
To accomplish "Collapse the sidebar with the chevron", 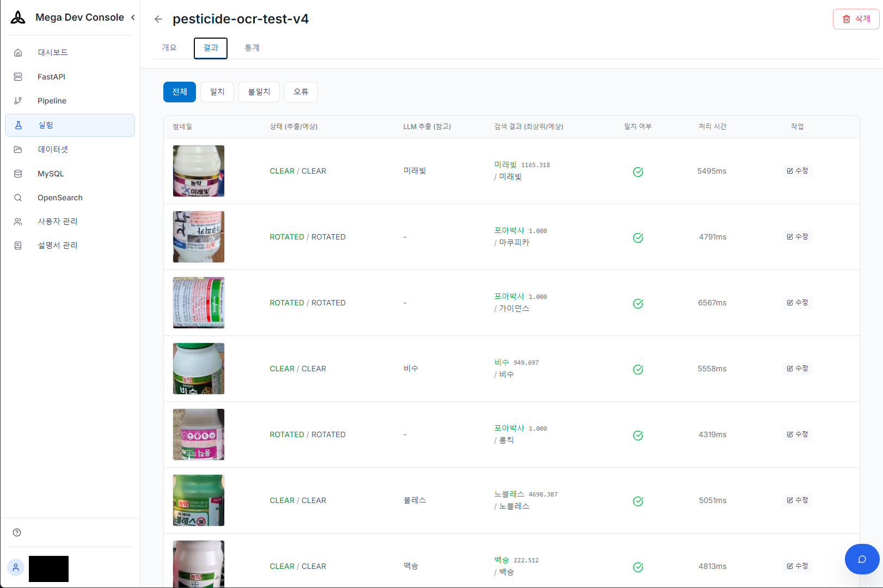I will tap(132, 17).
